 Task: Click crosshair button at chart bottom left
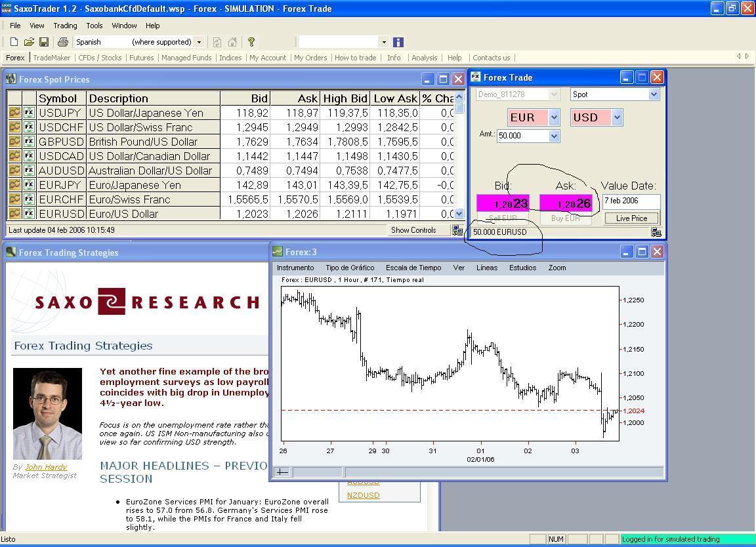click(x=282, y=472)
